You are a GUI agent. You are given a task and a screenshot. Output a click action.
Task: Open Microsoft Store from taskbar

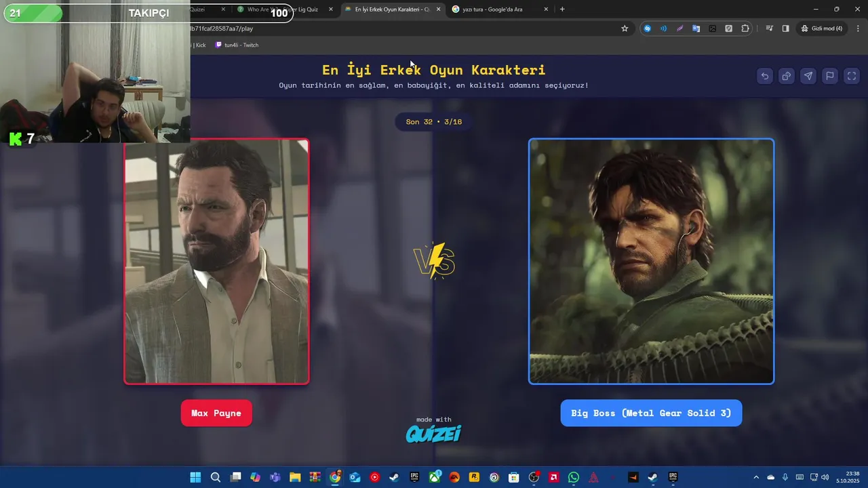pyautogui.click(x=514, y=477)
